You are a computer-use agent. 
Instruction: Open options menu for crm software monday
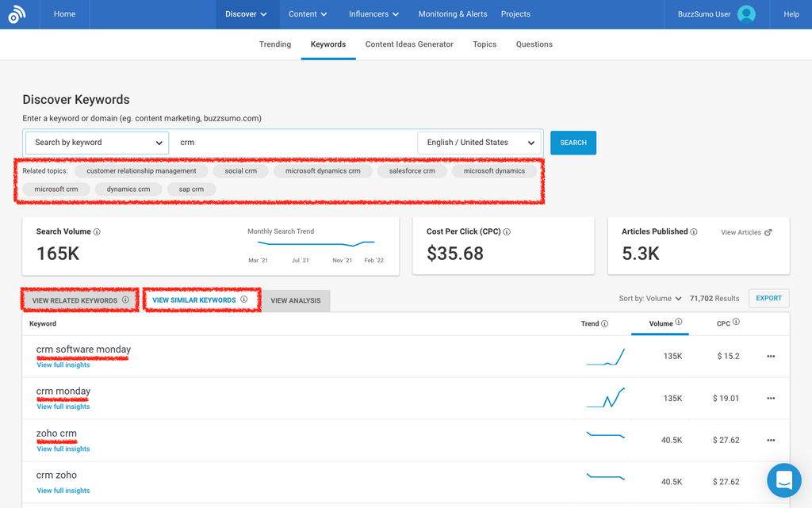(x=771, y=357)
